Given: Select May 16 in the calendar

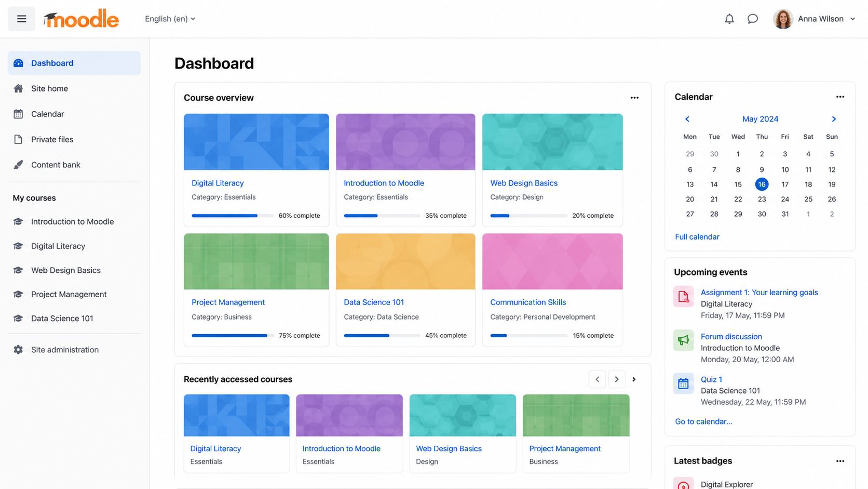Looking at the screenshot, I should click(762, 184).
